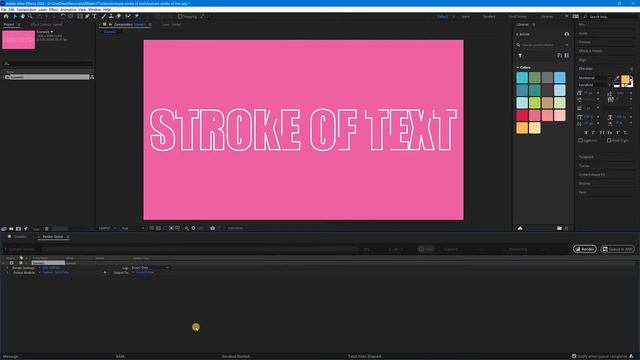Toggle Notify when queue completes checkbox
640x360 pixels.
574,356
